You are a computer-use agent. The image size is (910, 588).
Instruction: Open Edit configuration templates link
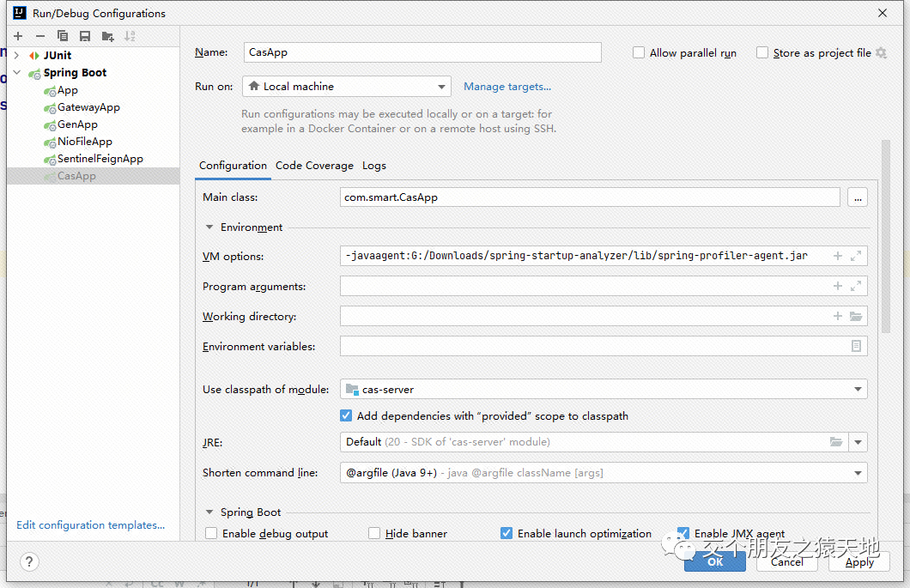(x=90, y=524)
